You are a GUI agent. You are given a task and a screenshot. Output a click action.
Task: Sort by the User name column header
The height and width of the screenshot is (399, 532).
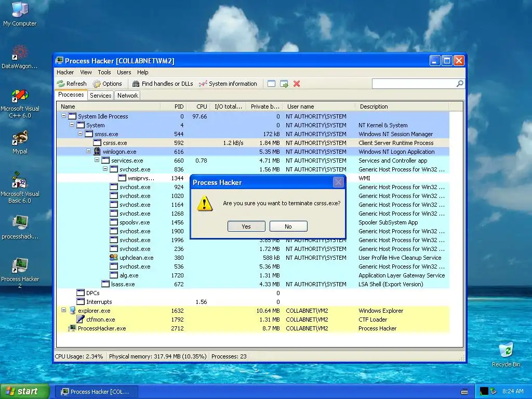point(318,107)
